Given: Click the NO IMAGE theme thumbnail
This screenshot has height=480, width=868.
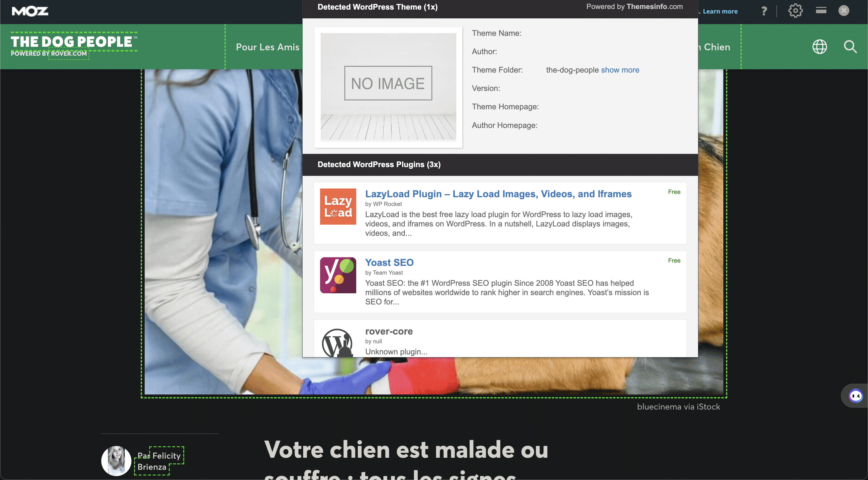Looking at the screenshot, I should tap(388, 87).
